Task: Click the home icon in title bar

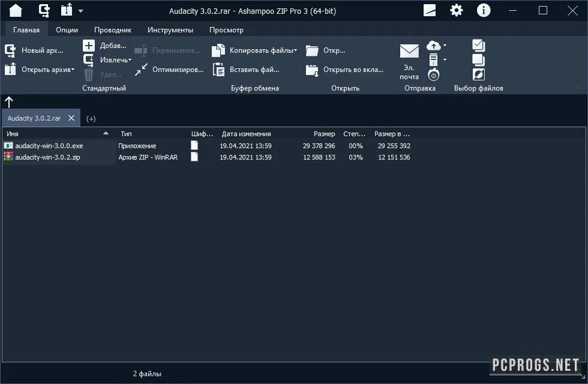Action: 16,11
